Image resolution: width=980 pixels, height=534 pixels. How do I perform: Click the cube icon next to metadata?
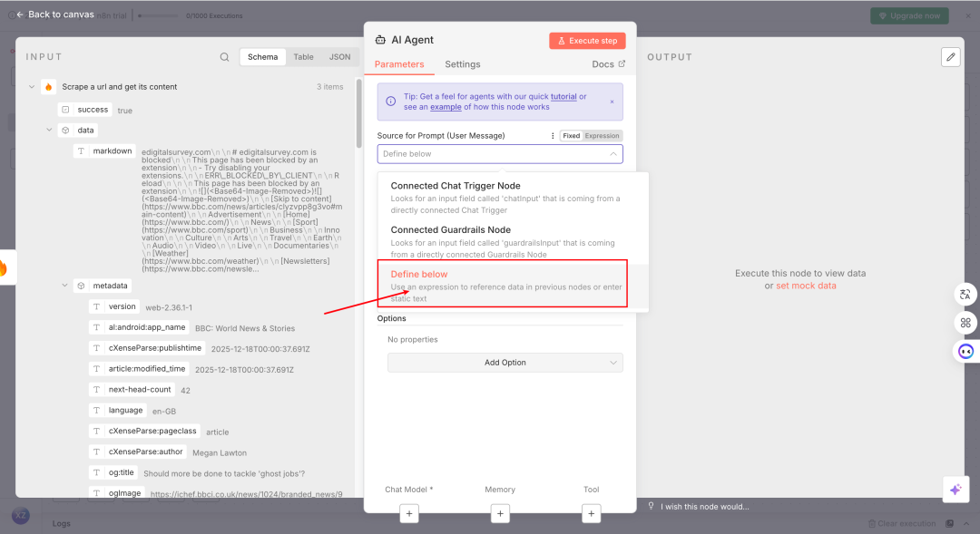[82, 286]
